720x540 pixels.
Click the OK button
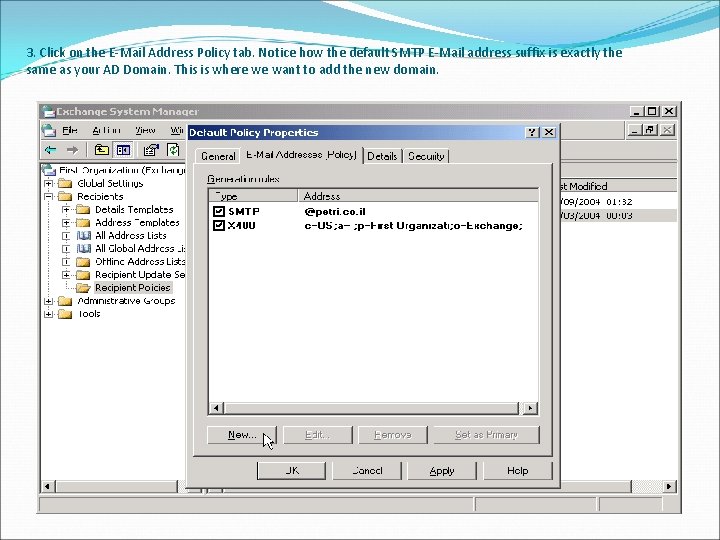click(x=292, y=471)
